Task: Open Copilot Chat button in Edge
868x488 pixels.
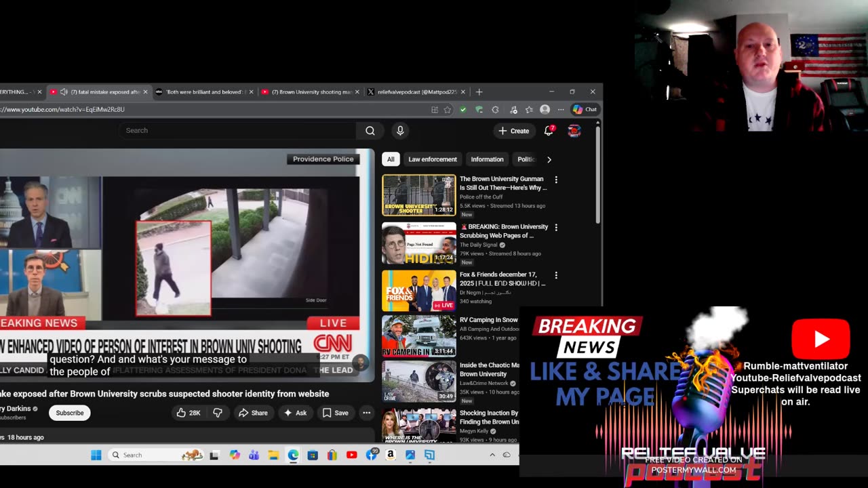Action: 585,109
